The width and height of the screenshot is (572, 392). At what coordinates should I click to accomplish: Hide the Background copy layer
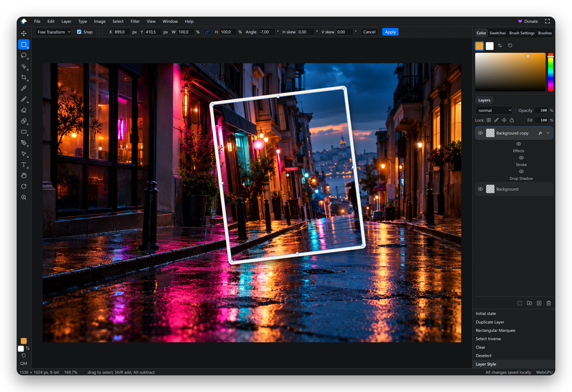click(x=480, y=133)
